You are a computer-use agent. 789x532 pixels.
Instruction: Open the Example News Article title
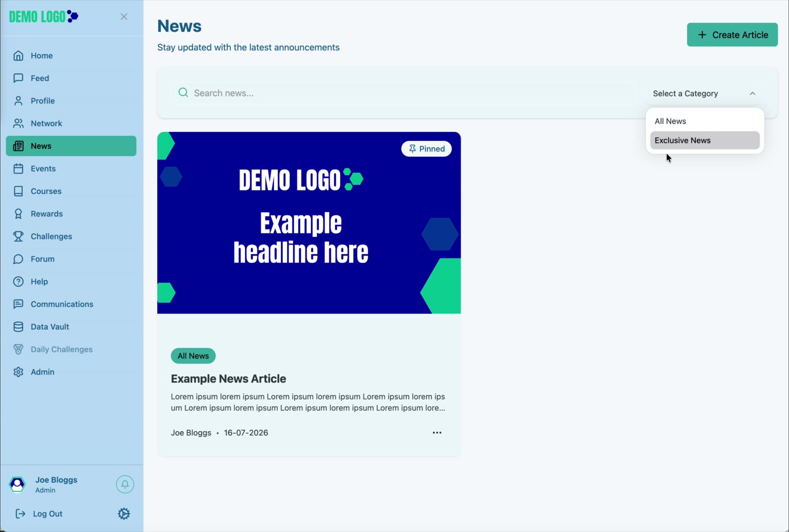click(228, 379)
